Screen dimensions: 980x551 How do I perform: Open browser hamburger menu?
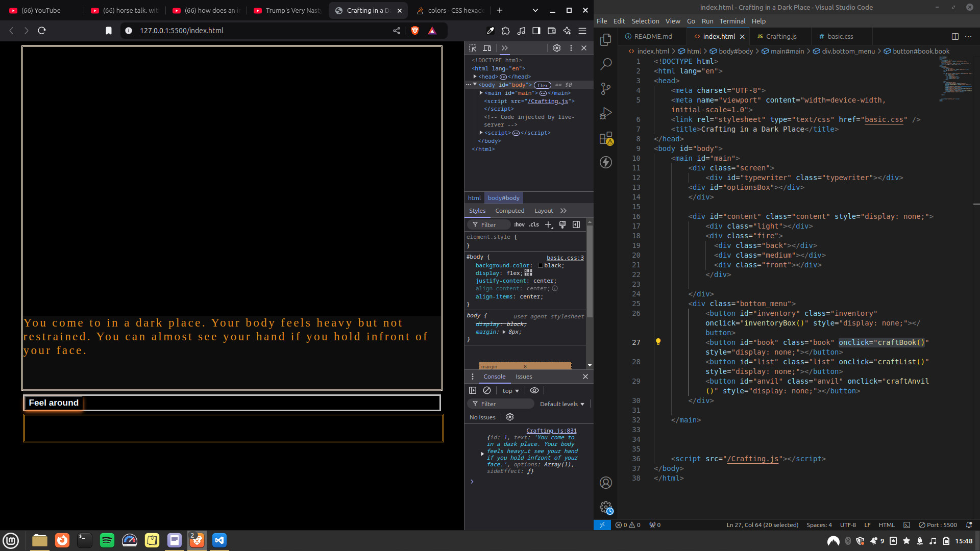point(582,31)
